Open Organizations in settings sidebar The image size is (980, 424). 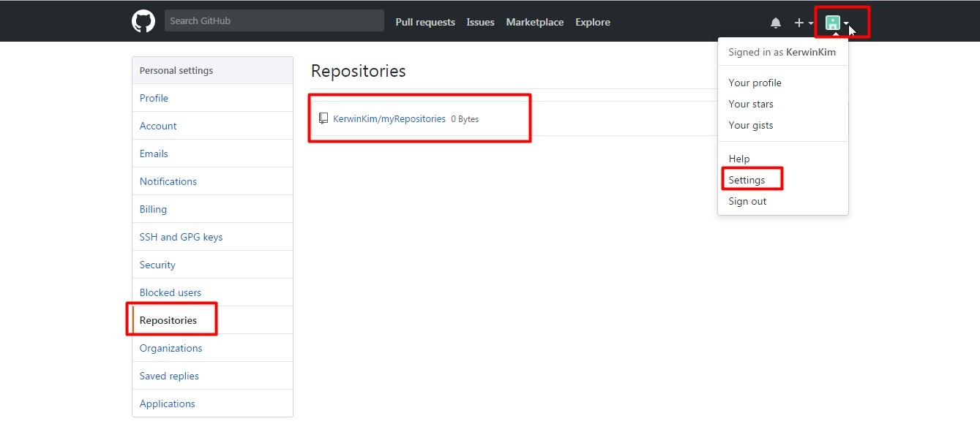[x=212, y=348]
